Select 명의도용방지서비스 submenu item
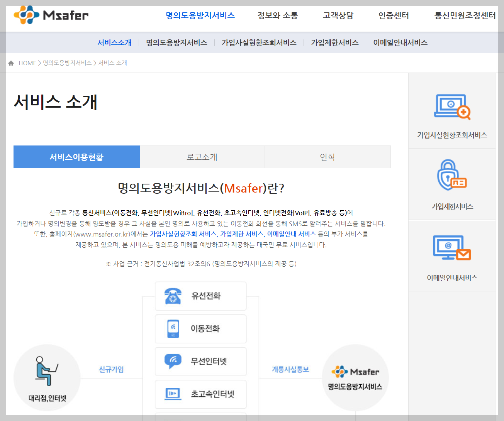Image resolution: width=504 pixels, height=421 pixels. (176, 42)
